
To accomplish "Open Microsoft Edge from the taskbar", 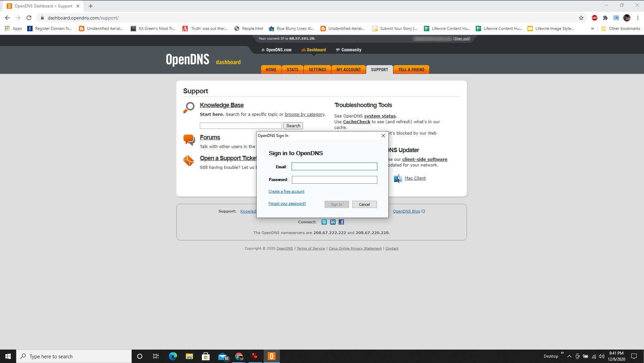I will (173, 356).
